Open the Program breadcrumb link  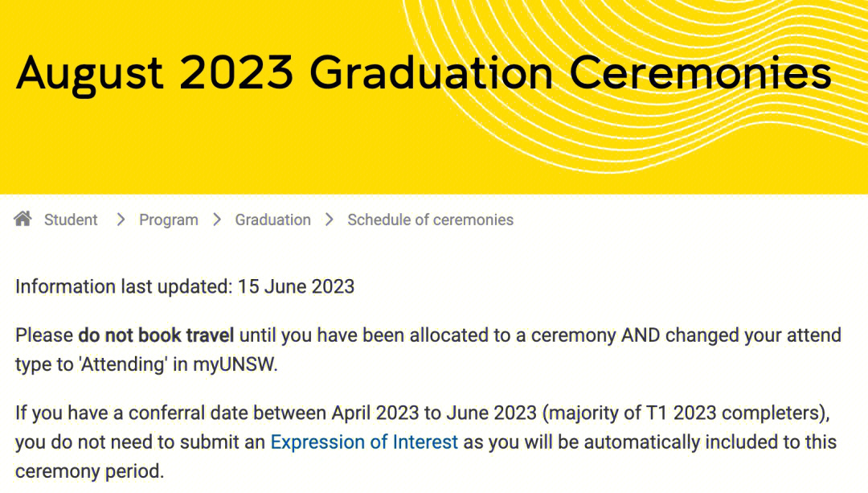coord(168,220)
